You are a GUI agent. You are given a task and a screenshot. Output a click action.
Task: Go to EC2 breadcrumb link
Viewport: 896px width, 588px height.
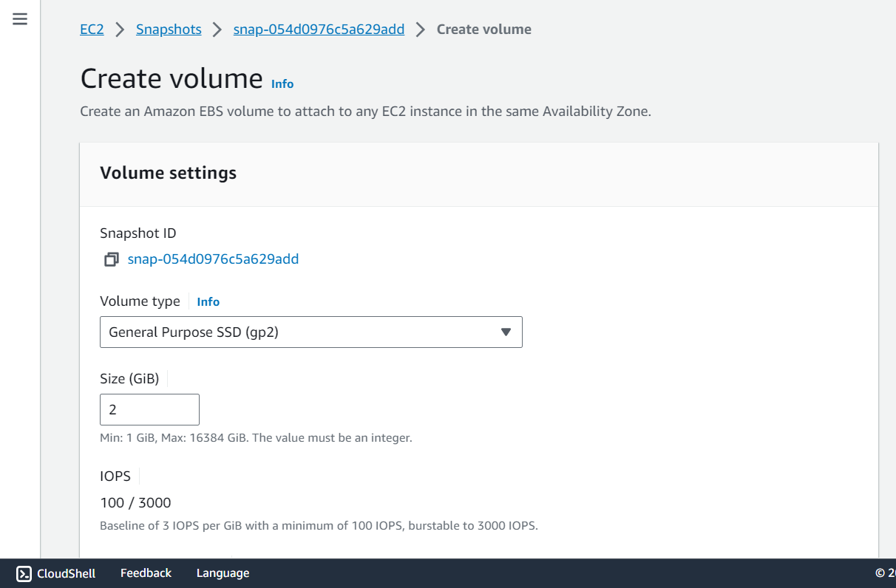click(92, 30)
